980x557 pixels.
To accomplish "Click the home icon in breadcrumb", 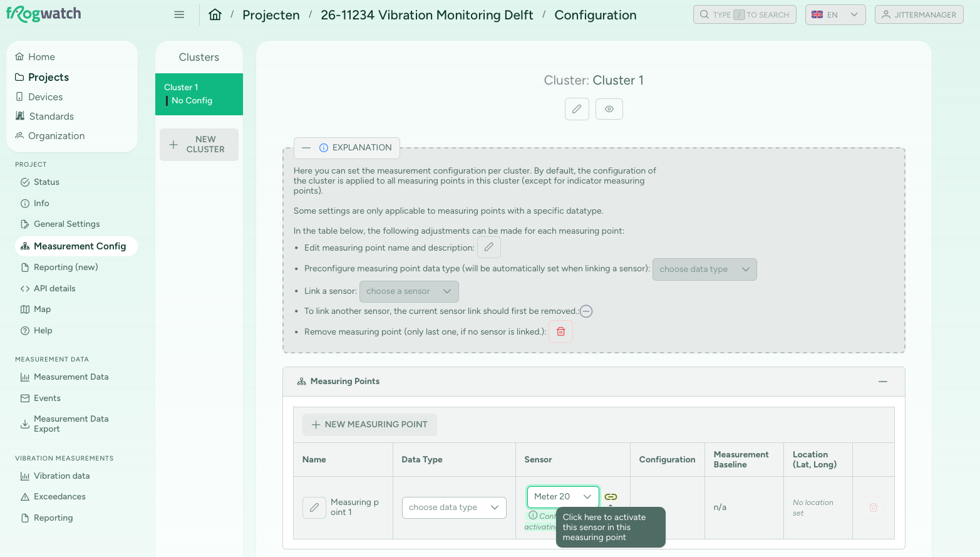I will (x=215, y=15).
